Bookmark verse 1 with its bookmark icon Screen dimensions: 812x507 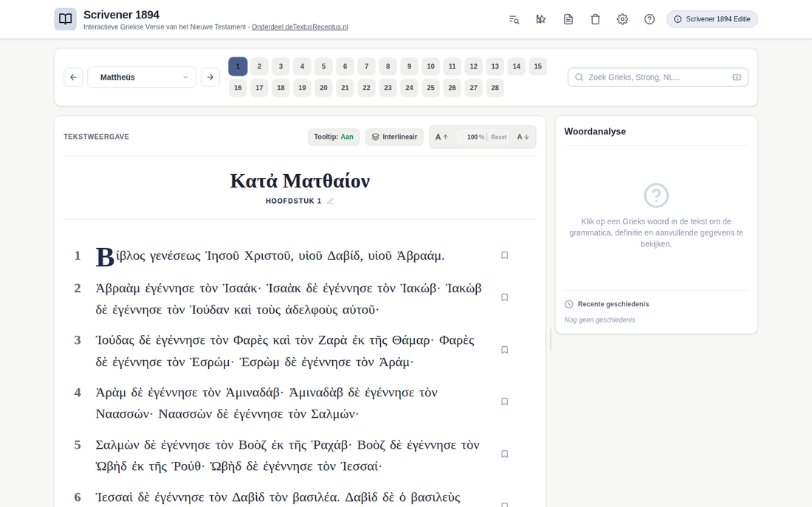[x=504, y=255]
